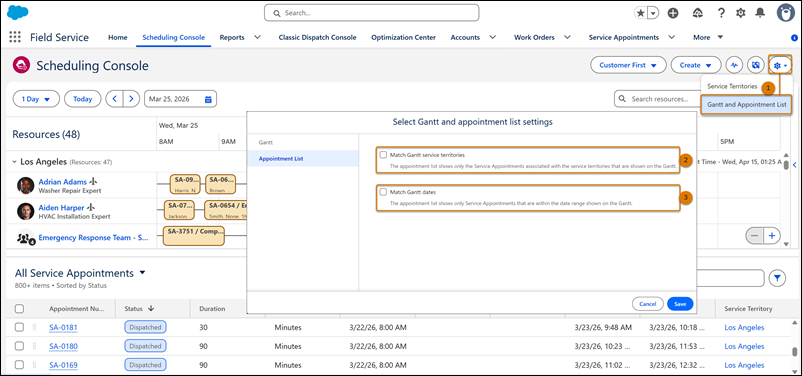Open Adrian Adams resource link

pyautogui.click(x=62, y=181)
